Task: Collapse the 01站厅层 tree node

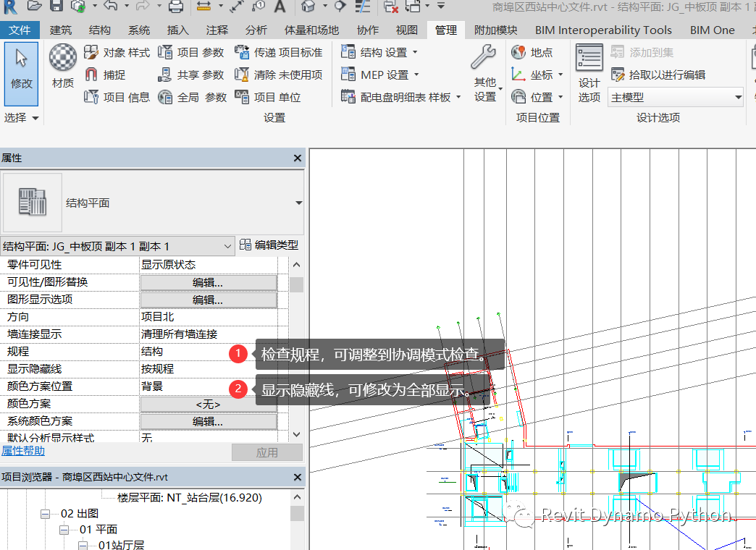Action: (83, 546)
